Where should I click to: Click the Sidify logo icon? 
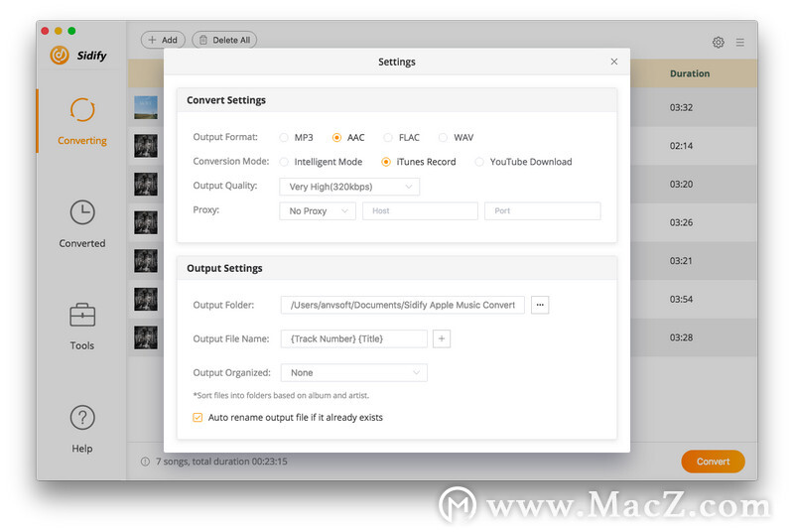pos(60,56)
